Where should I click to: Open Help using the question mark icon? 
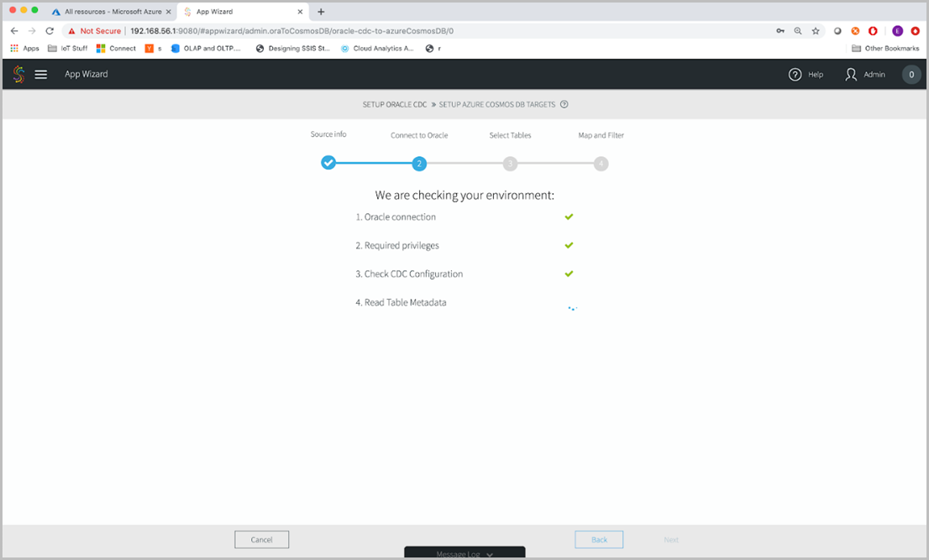coord(795,74)
